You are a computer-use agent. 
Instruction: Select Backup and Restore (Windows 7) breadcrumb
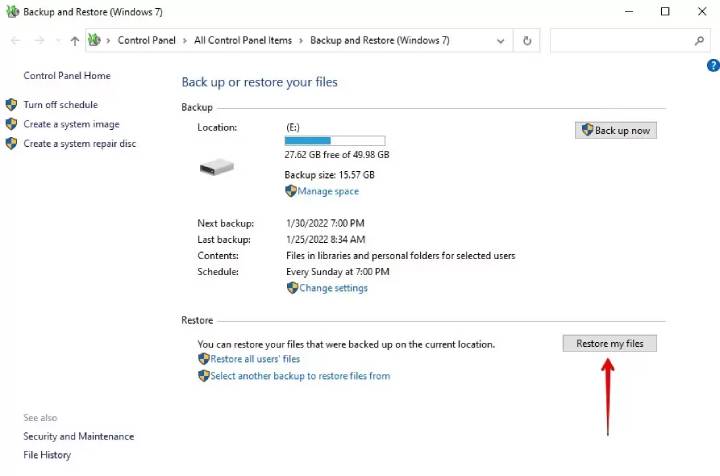coord(380,40)
